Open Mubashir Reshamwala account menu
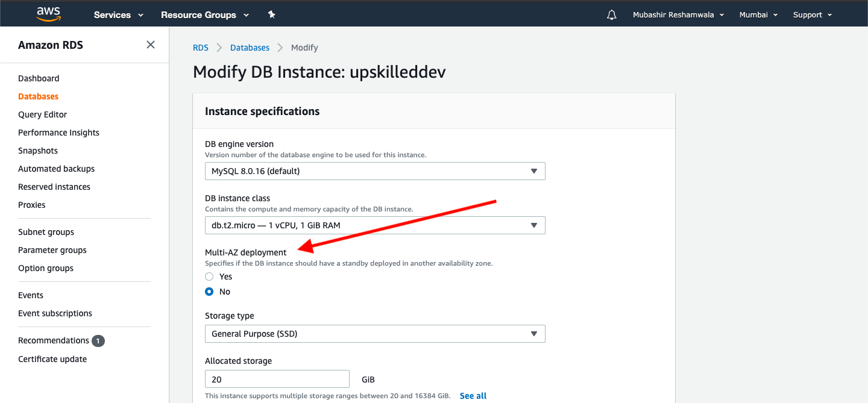 [678, 15]
